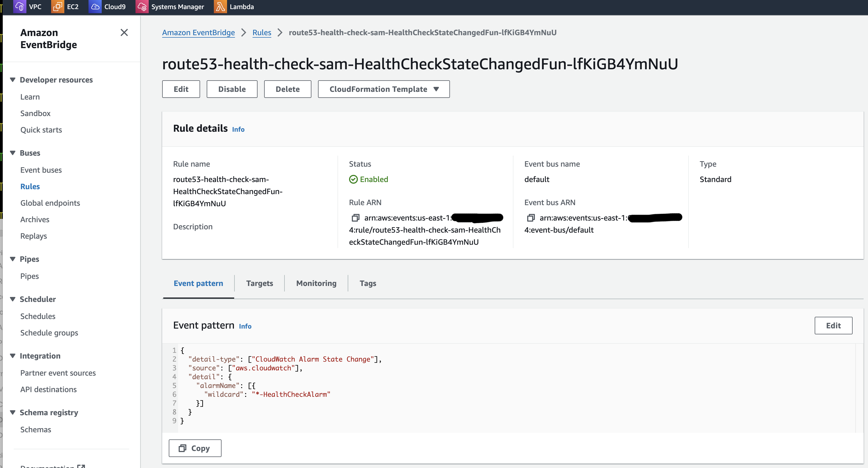
Task: Collapse the Developer resources section
Action: 13,80
